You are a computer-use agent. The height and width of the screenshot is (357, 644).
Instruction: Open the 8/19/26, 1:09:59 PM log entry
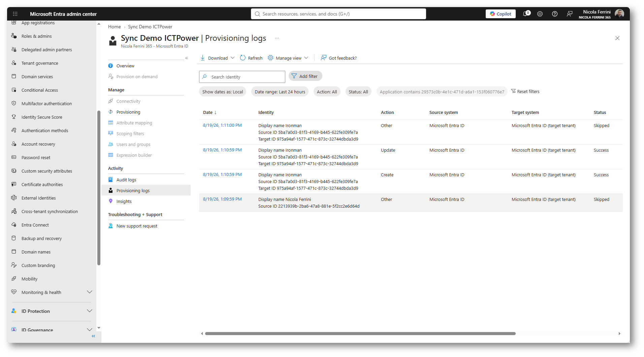[222, 199]
